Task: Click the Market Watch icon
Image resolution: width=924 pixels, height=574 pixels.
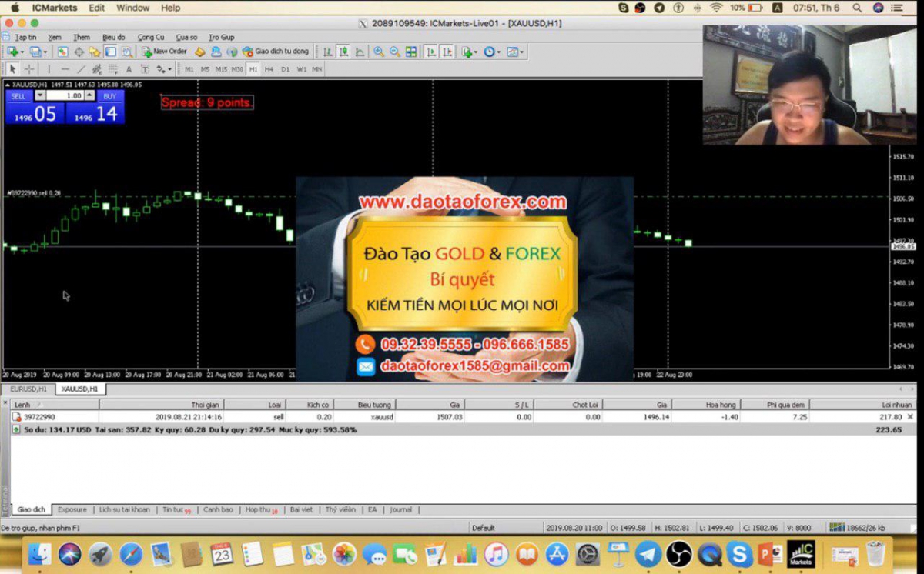Action: (62, 52)
